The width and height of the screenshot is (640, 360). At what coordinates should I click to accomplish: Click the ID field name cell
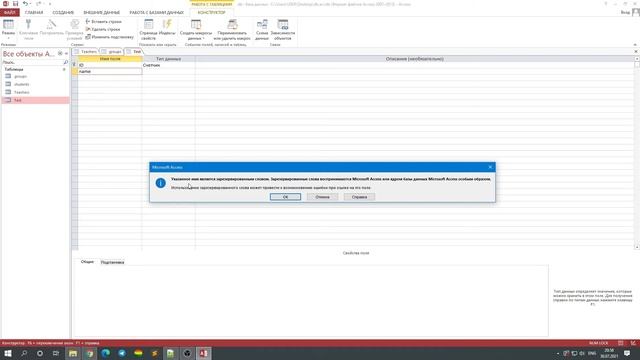[110, 65]
